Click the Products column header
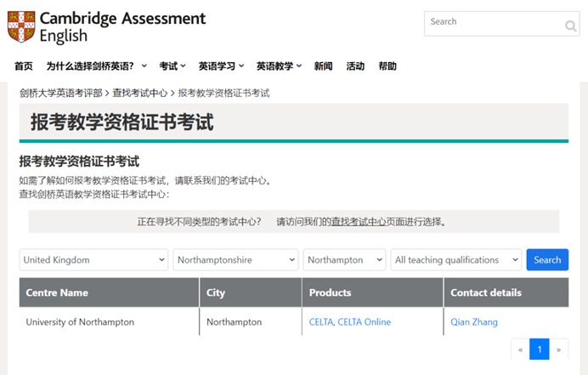The image size is (588, 375). click(373, 293)
